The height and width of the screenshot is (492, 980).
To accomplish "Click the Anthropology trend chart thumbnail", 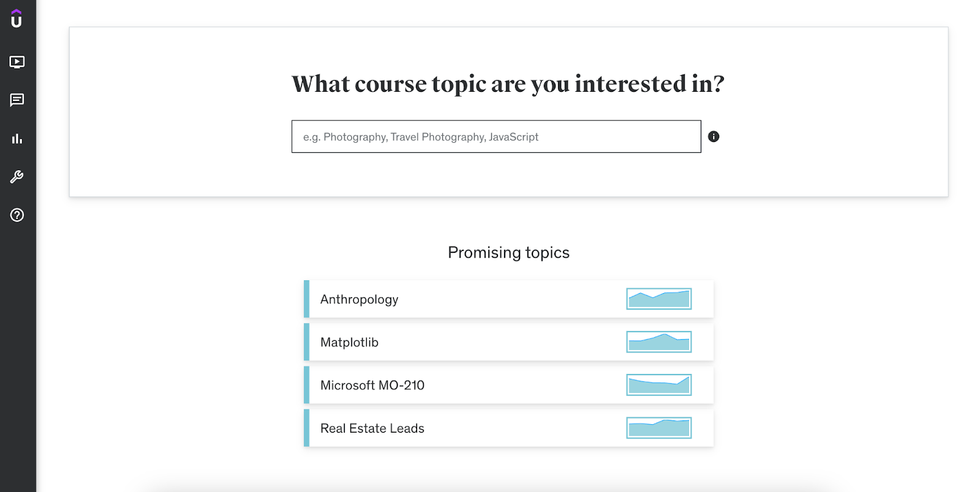I will tap(659, 299).
